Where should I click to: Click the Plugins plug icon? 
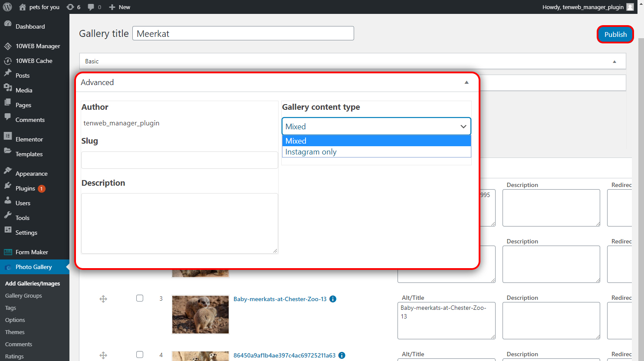pyautogui.click(x=8, y=187)
